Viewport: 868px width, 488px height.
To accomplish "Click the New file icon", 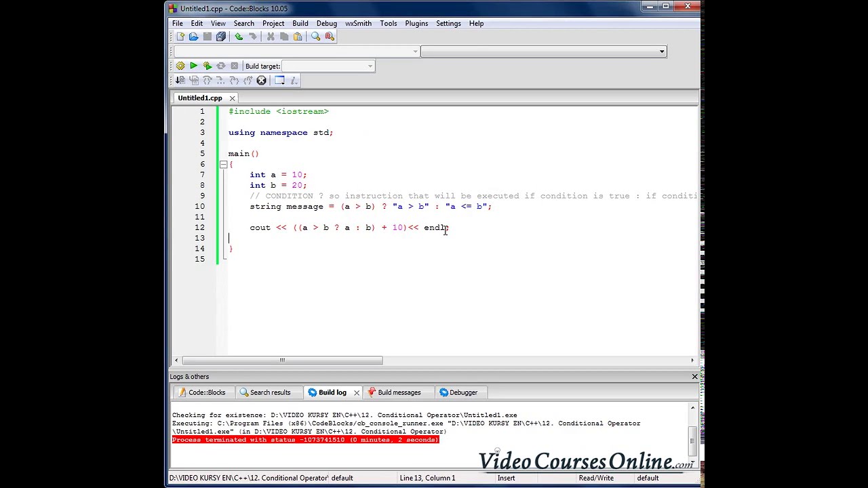I will pos(180,37).
